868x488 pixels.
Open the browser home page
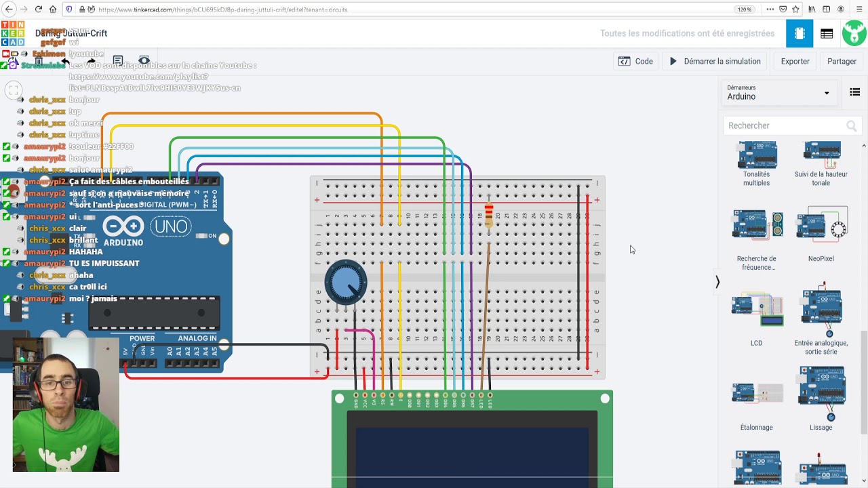point(53,9)
